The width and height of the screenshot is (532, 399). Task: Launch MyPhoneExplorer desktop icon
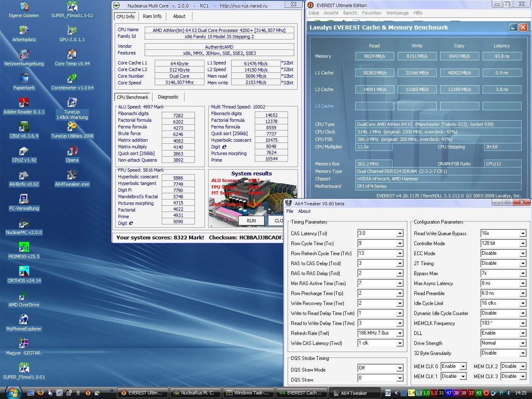tap(24, 323)
